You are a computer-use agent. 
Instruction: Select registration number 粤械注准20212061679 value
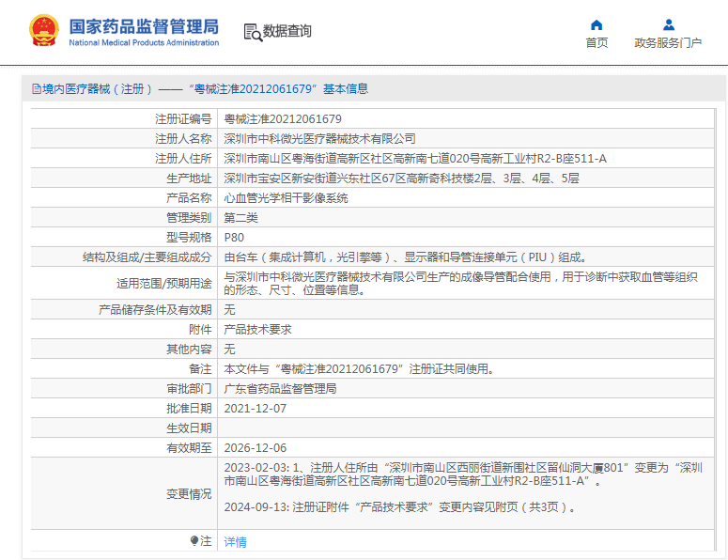coord(283,119)
